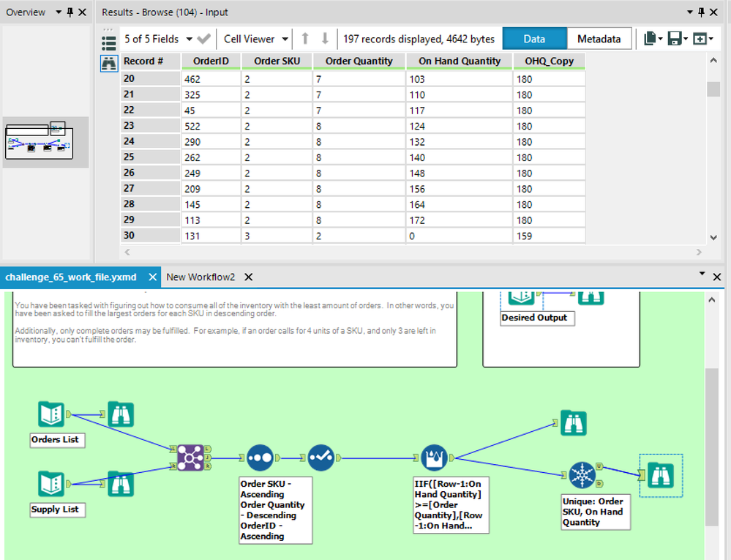Switch to the Data view
This screenshot has width=731, height=560.
point(534,39)
